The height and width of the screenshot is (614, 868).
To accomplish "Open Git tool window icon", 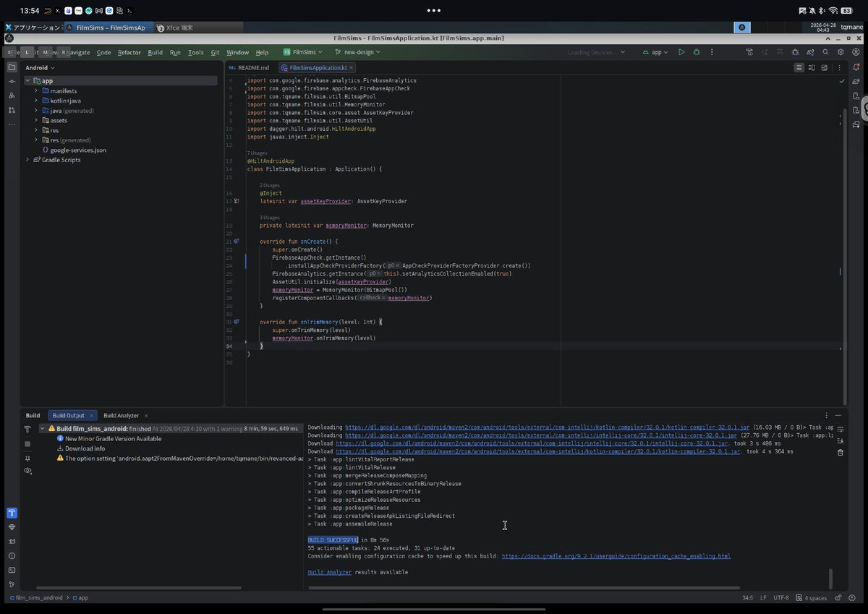I will (x=12, y=584).
